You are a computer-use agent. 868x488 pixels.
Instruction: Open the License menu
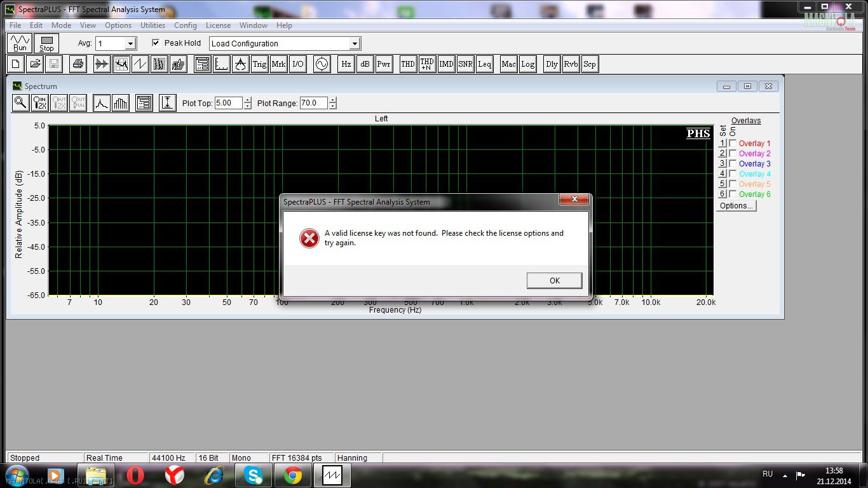coord(218,25)
